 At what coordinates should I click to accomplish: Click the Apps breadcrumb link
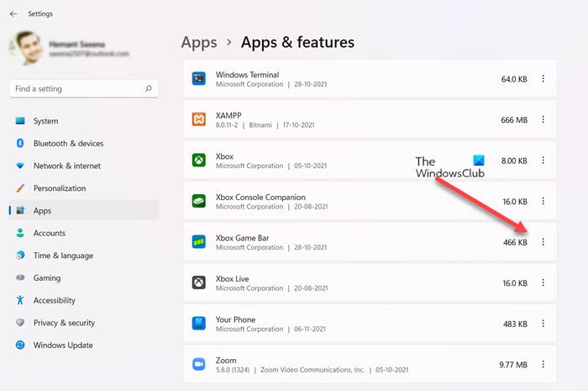(199, 43)
